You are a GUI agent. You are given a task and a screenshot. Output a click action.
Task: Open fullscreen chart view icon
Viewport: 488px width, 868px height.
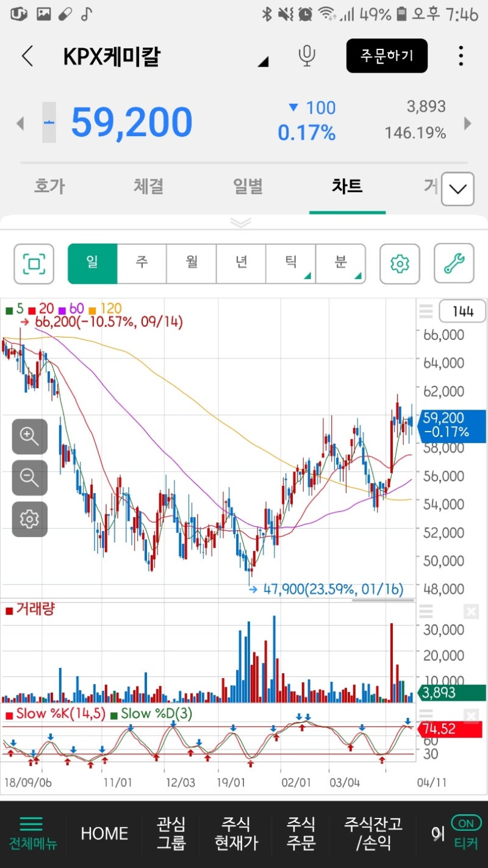pyautogui.click(x=34, y=264)
